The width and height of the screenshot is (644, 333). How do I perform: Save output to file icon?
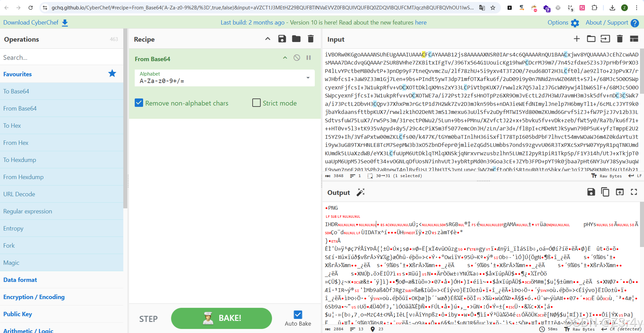click(x=591, y=192)
